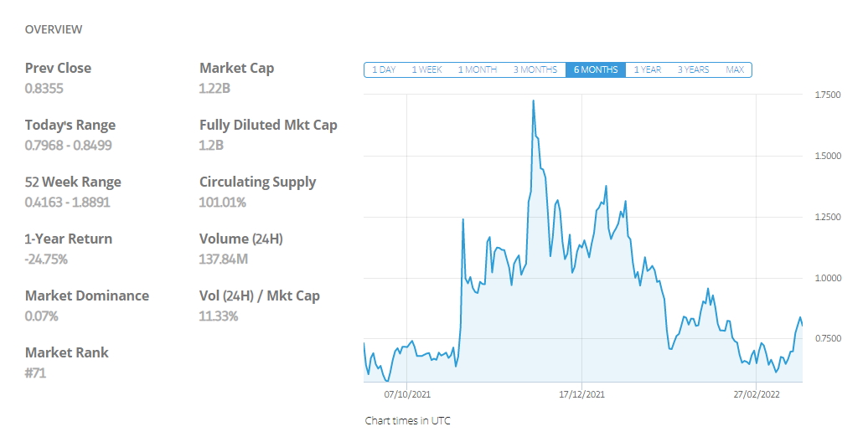Select the 0.07% dominance value
868x447 pixels.
click(x=42, y=316)
